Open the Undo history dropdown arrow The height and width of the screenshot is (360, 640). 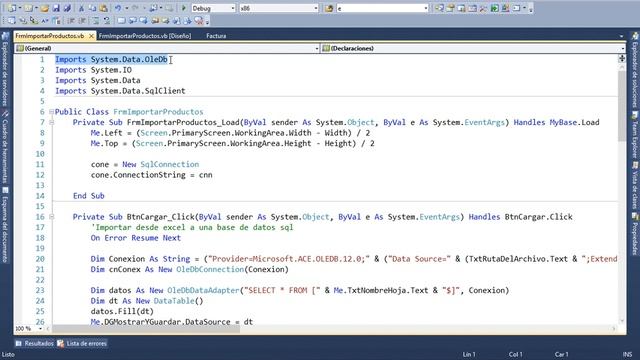click(x=127, y=8)
